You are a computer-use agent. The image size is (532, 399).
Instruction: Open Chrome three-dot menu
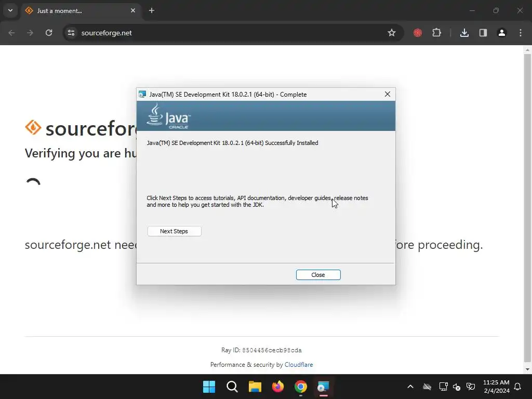[521, 33]
